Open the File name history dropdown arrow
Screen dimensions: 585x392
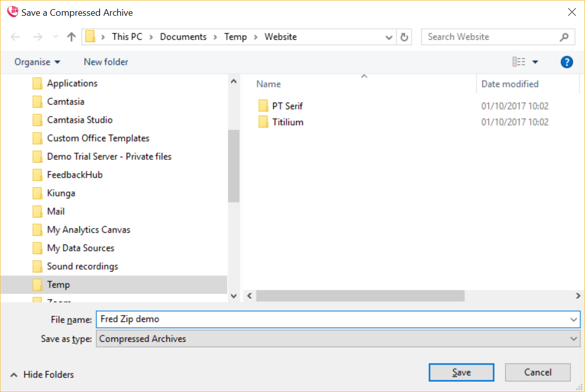tap(574, 319)
